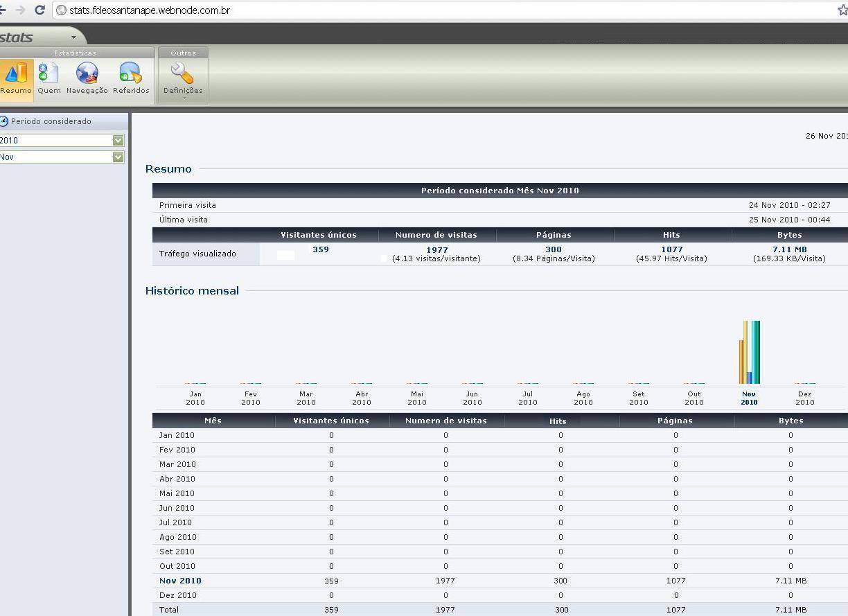Open the stats tab dropdown arrow
This screenshot has height=616, width=848.
[x=73, y=37]
